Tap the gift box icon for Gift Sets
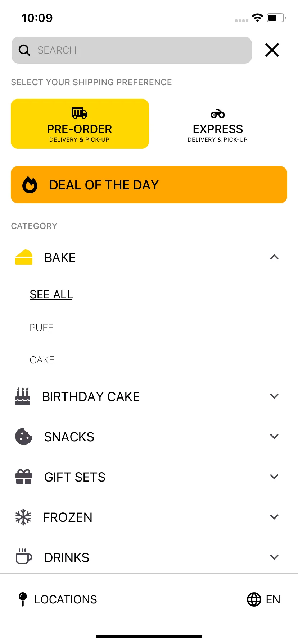The image size is (298, 644). tap(24, 477)
